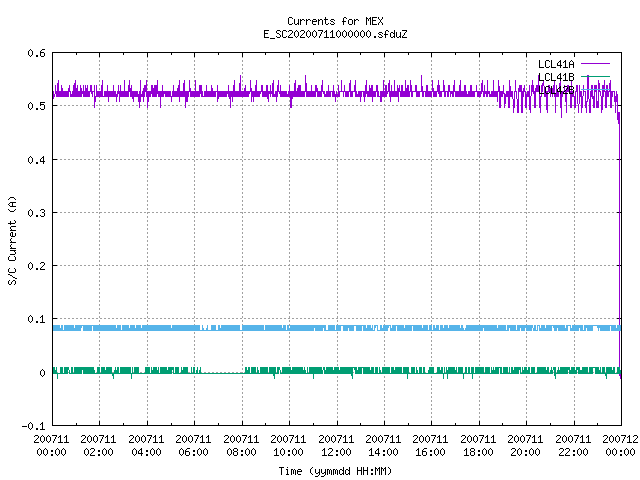Image resolution: width=640 pixels, height=480 pixels.
Task: Click the light blue LCL42B legend line sample
Action: (595, 89)
